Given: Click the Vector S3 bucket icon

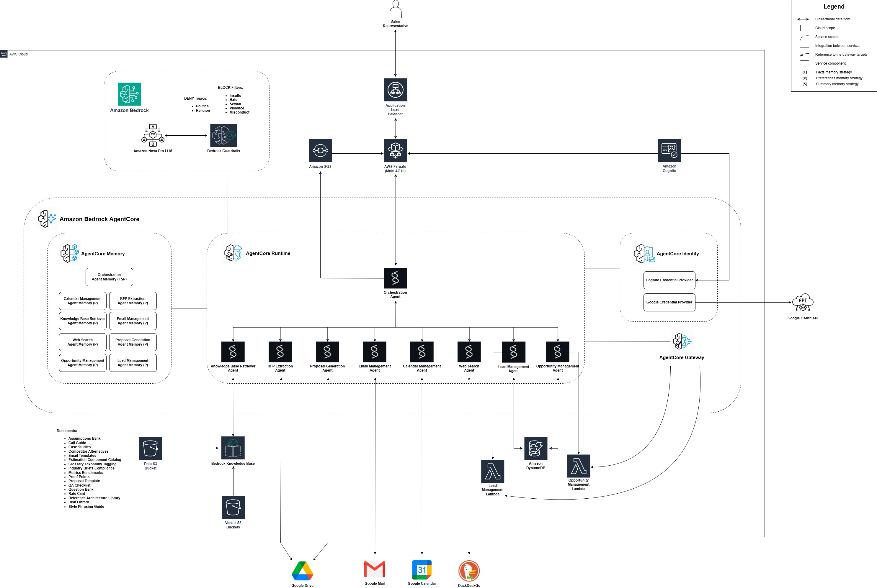Looking at the screenshot, I should 233,507.
